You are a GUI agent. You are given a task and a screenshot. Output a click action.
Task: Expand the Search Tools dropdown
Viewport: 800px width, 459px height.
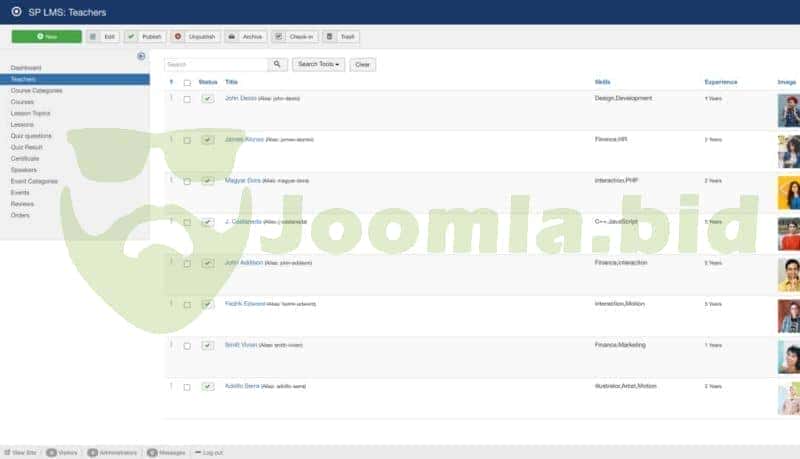pyautogui.click(x=318, y=64)
